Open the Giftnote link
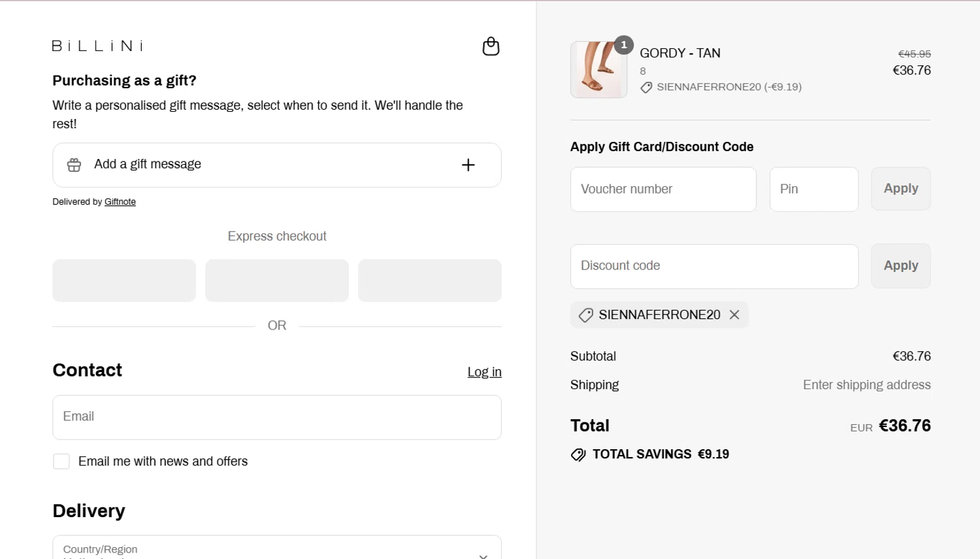The width and height of the screenshot is (980, 559). coord(120,201)
